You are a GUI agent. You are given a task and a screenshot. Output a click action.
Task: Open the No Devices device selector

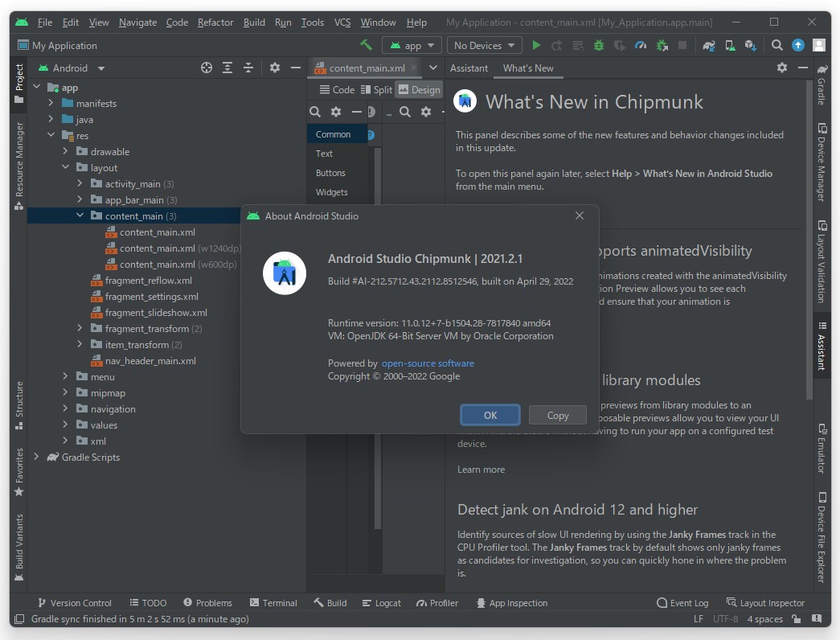[483, 46]
